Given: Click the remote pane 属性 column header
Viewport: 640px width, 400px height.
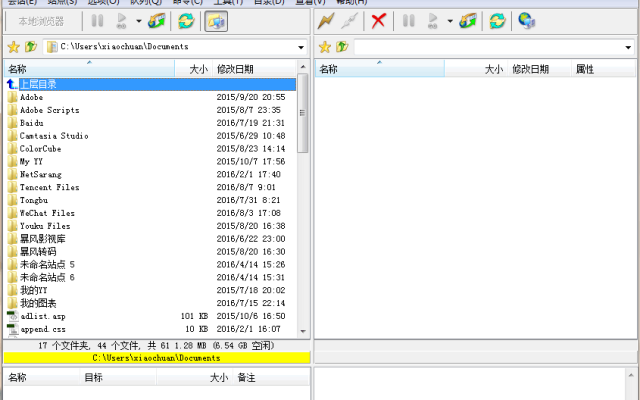Looking at the screenshot, I should pos(603,69).
